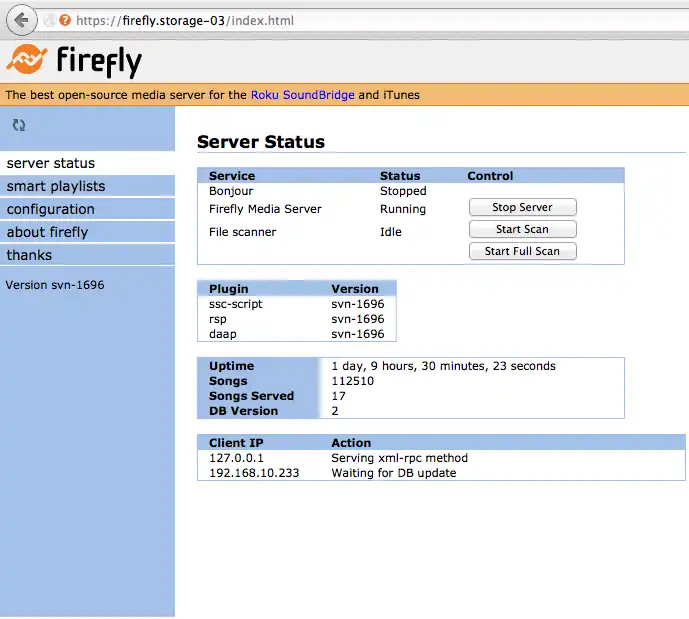This screenshot has width=689, height=619.
Task: Click the client IP 127.0.0.1
Action: click(236, 458)
